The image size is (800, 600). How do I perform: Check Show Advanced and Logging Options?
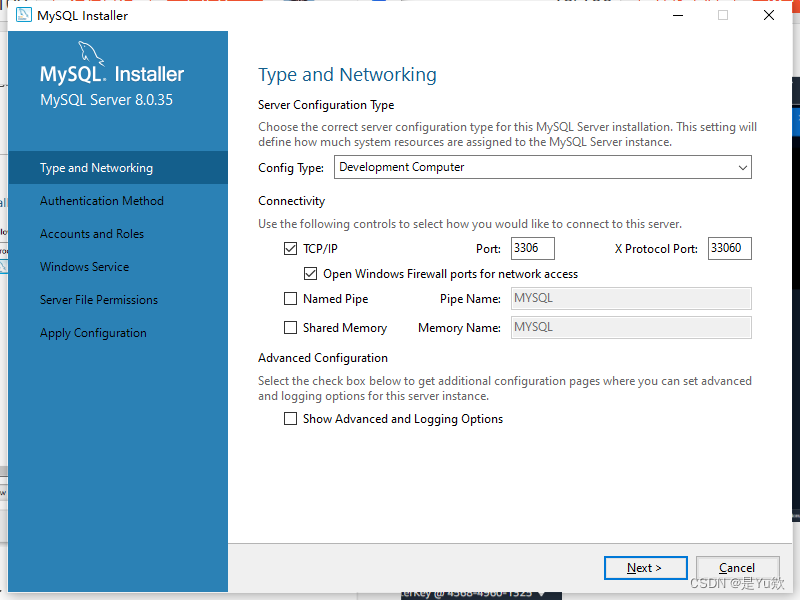pos(290,419)
